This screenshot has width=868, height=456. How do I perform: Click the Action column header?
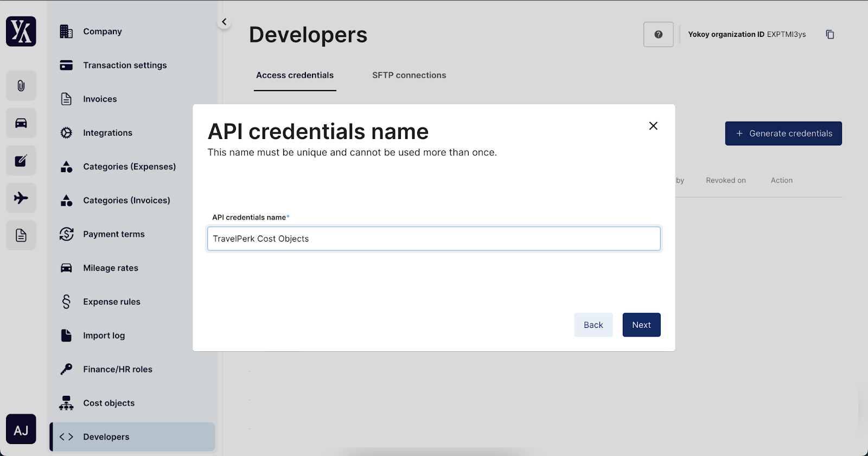782,181
